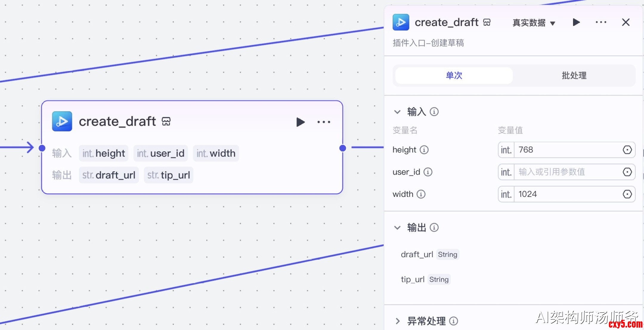
Task: Run the create_draft node from the canvas card
Action: click(300, 122)
